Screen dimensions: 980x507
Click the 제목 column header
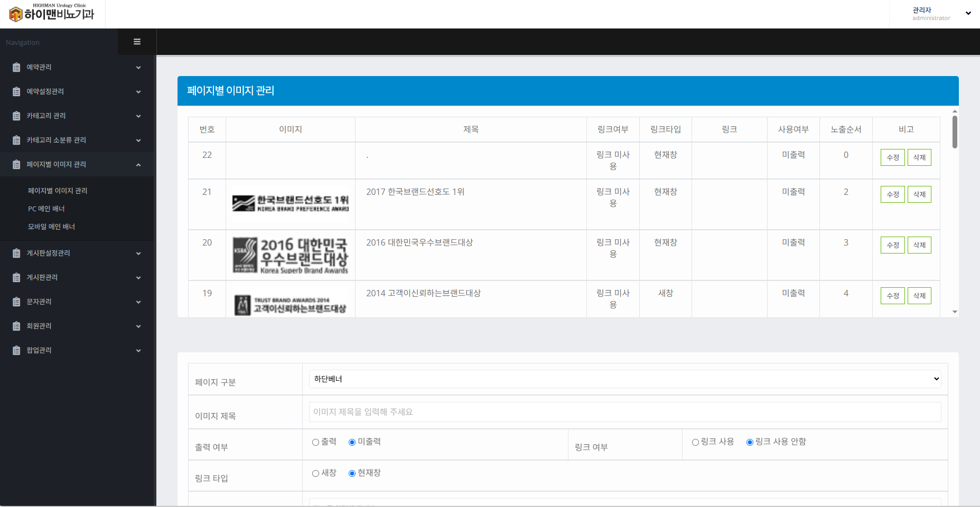pos(471,129)
